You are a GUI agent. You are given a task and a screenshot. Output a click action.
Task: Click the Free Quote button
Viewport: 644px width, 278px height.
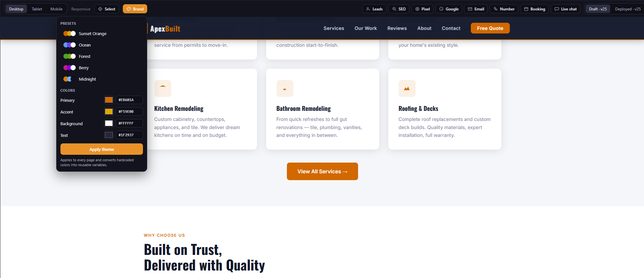[490, 28]
